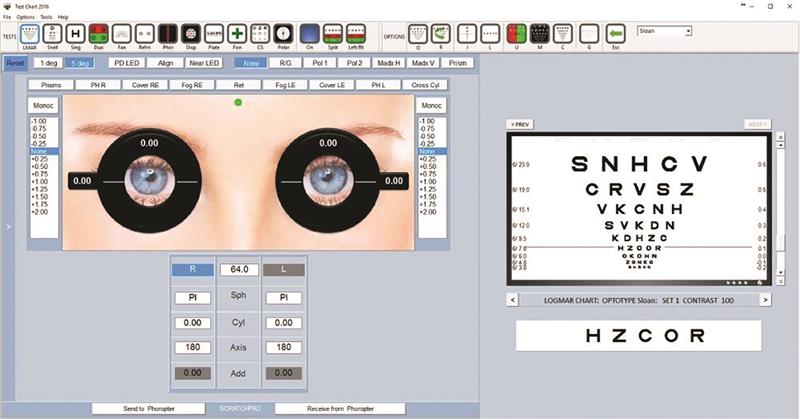Open the Fan chart test icon
This screenshot has height=419, width=800.
[x=121, y=34]
